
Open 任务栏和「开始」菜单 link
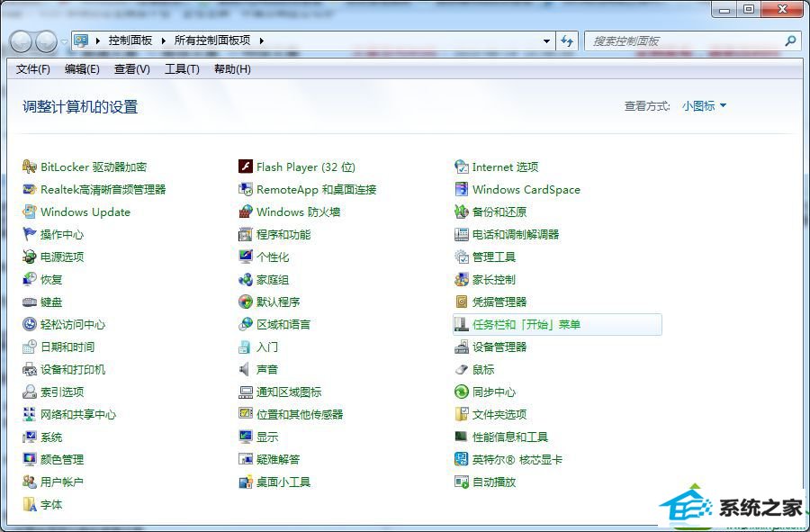click(x=526, y=324)
